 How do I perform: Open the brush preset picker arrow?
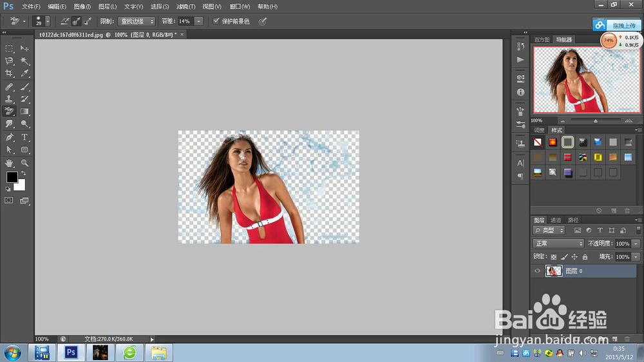click(48, 21)
